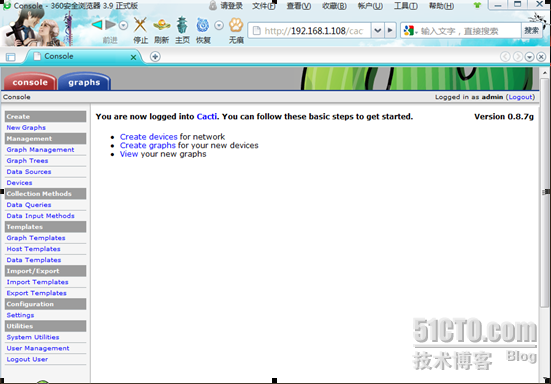The width and height of the screenshot is (551, 384).
Task: Follow the View link for new graphs
Action: pyautogui.click(x=129, y=154)
